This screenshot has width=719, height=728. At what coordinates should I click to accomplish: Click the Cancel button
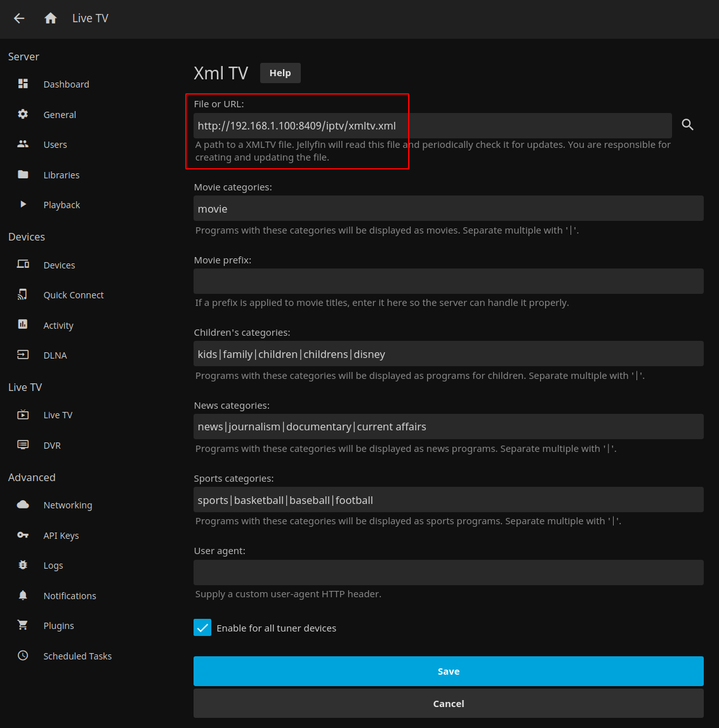click(x=448, y=703)
